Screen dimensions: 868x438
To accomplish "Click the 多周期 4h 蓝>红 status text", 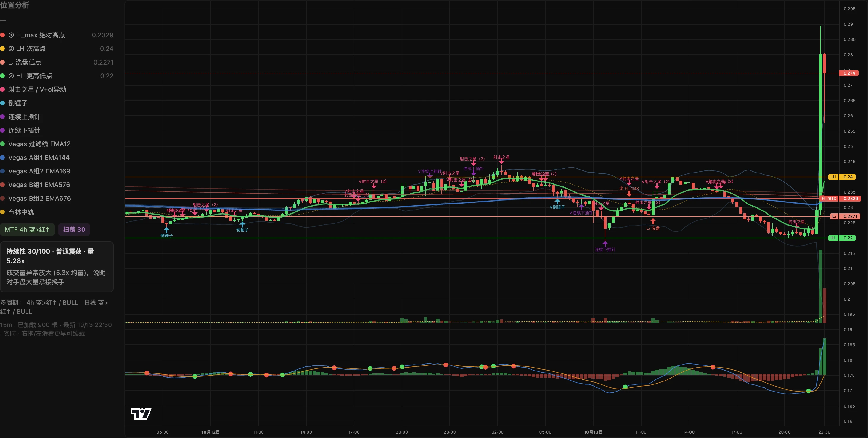I will (54, 307).
